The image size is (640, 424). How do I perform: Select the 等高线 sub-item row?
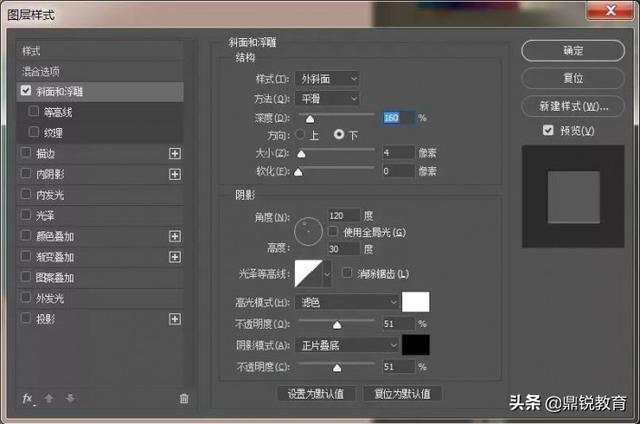point(100,112)
